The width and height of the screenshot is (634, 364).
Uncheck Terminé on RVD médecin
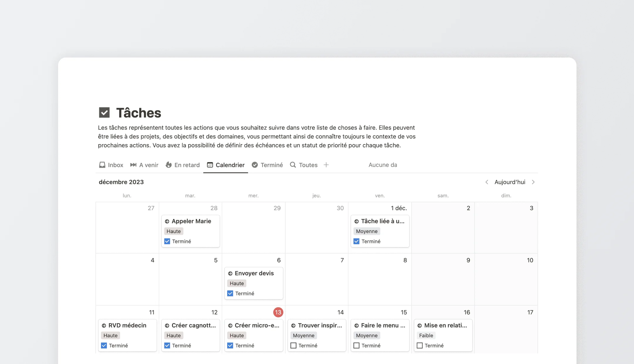click(104, 346)
